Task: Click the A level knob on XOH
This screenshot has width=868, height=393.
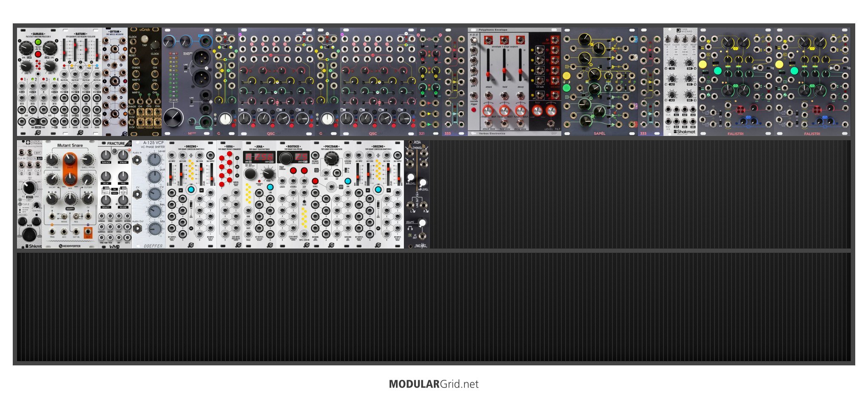Action: [411, 178]
